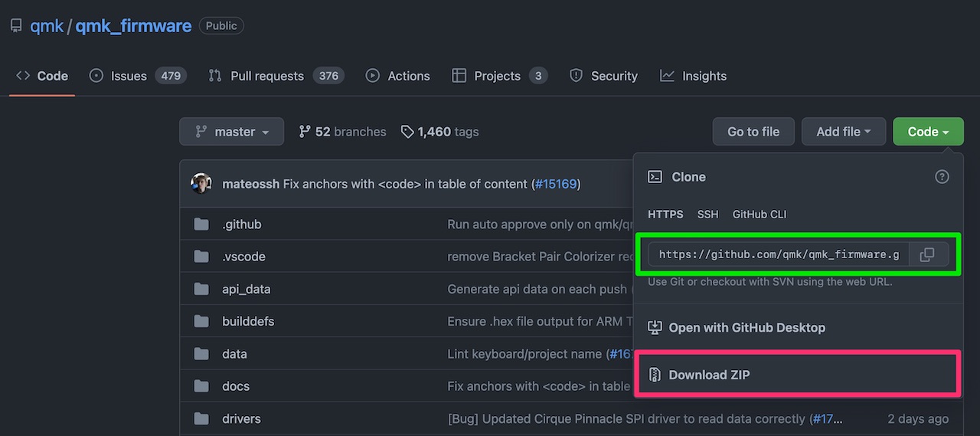Open the Cirque Pinnacle SPI driver commit message
Viewport: 980px width, 436px height.
pos(626,419)
